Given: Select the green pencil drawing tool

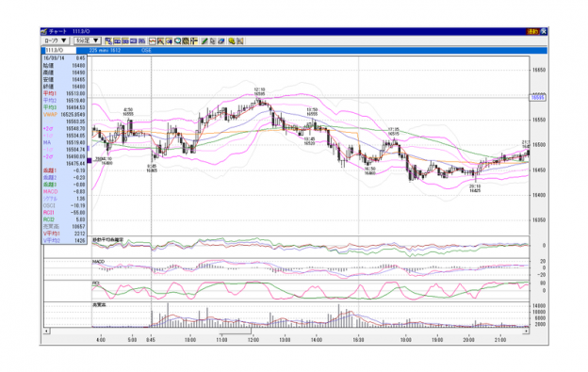Looking at the screenshot, I should 204,40.
